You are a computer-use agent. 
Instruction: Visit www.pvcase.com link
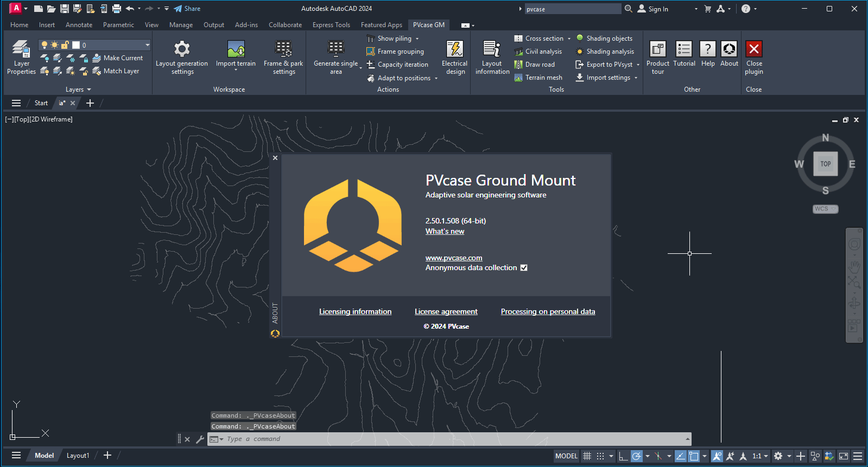(454, 258)
